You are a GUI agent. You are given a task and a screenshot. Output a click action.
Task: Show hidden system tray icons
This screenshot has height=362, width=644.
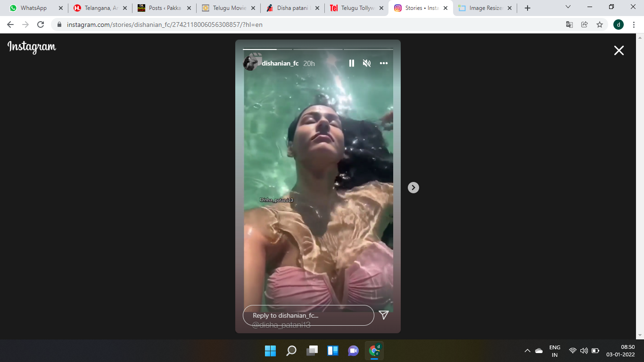click(x=527, y=351)
